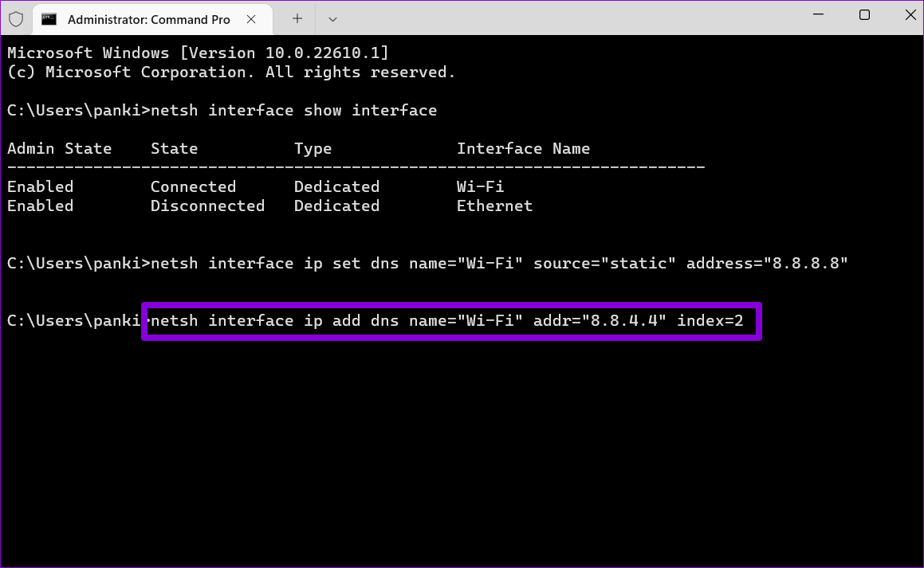
Task: Open a new terminal tab
Action: click(x=297, y=18)
